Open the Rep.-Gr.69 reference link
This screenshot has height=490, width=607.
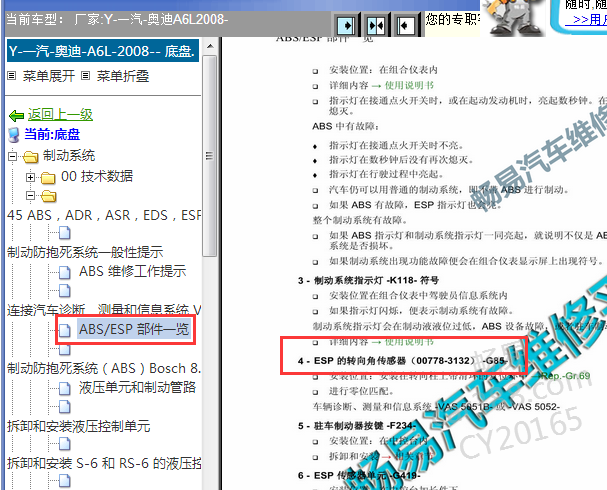point(566,375)
